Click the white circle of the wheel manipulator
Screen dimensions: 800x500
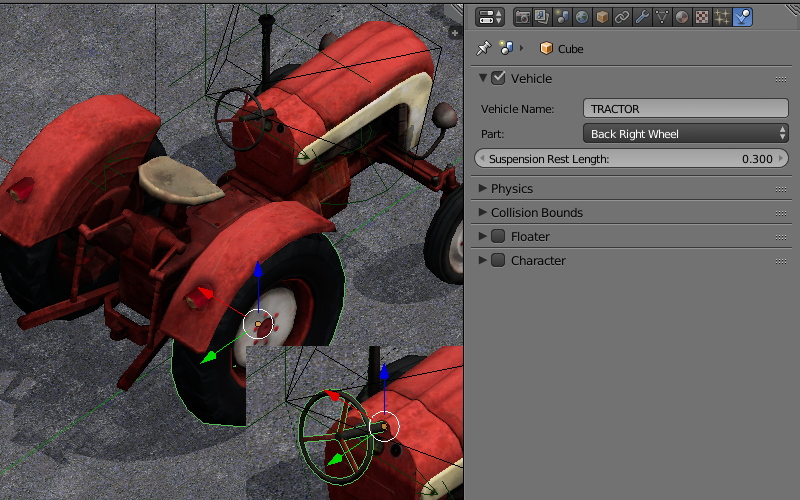click(258, 324)
